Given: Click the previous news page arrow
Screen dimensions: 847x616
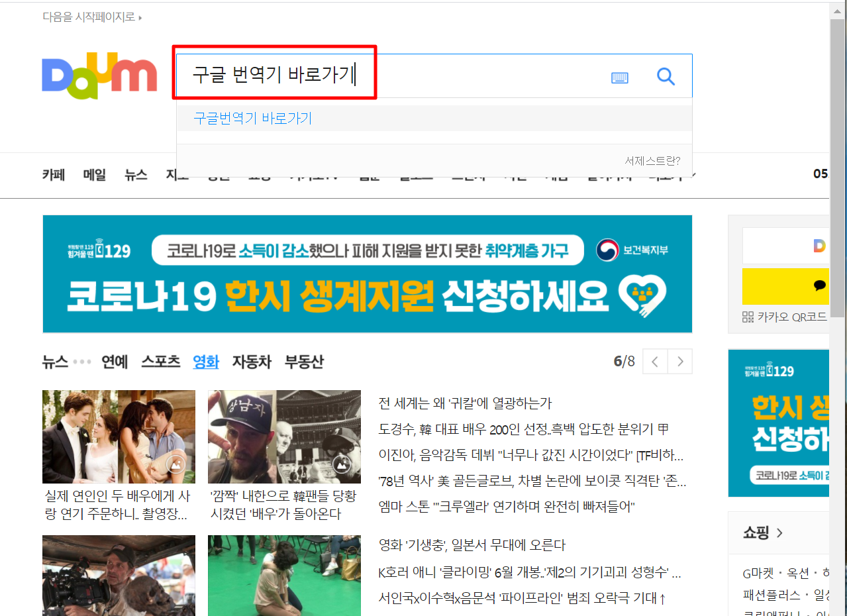Looking at the screenshot, I should coord(655,362).
